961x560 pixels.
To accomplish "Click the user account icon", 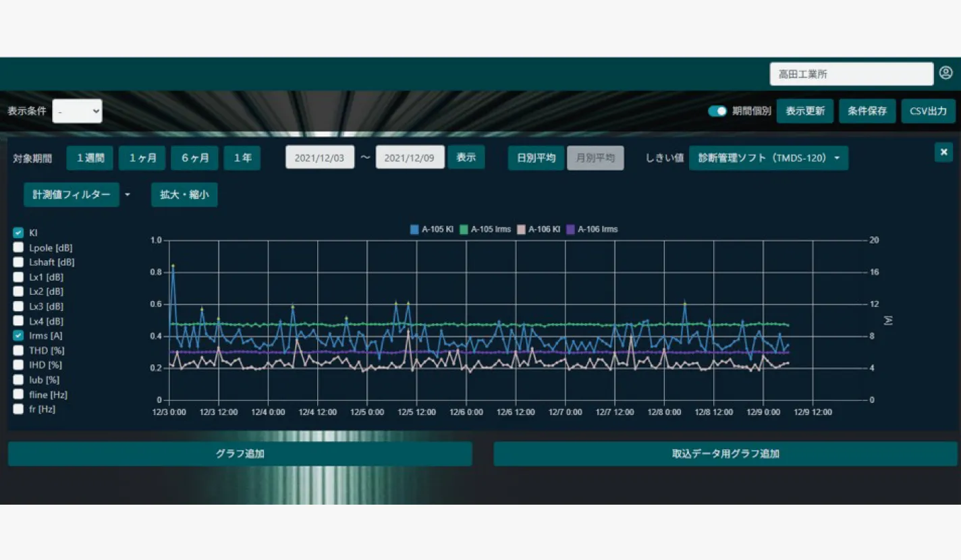I will [945, 73].
